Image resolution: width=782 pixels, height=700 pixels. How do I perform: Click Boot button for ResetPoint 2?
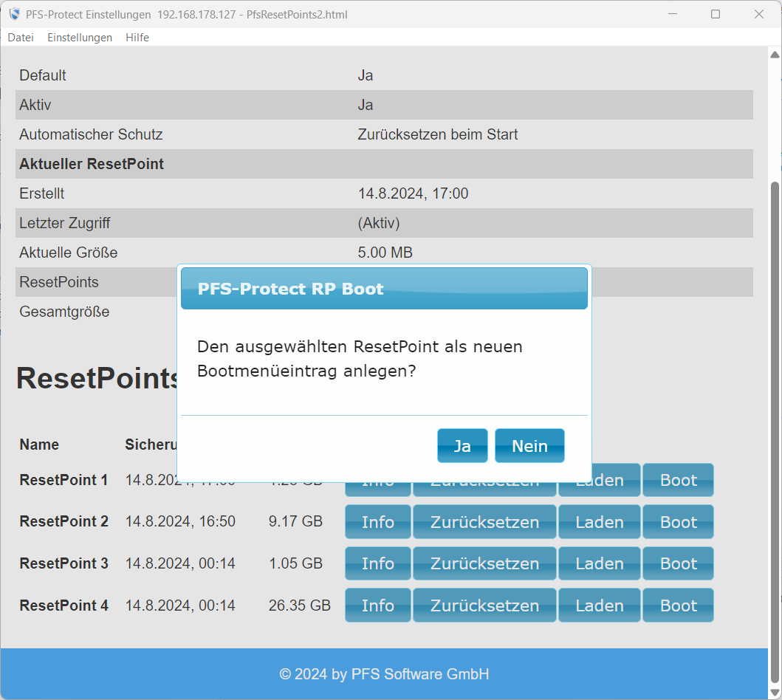click(678, 522)
